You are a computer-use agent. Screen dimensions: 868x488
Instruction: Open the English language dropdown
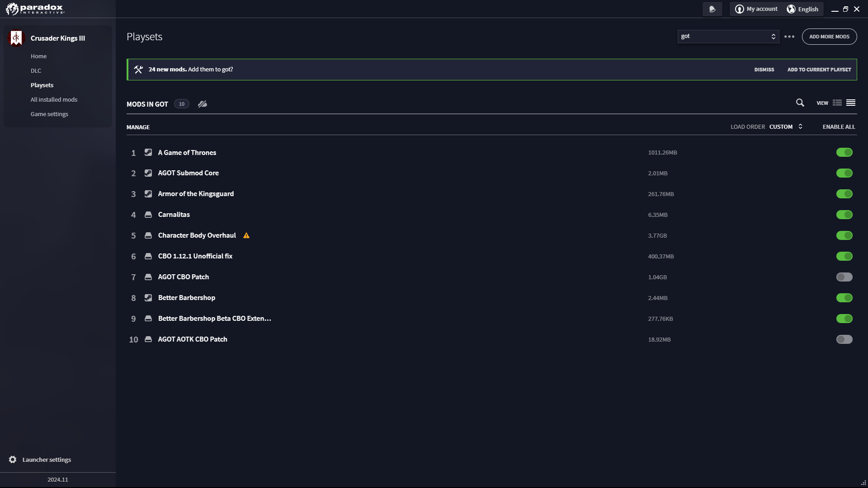(802, 9)
